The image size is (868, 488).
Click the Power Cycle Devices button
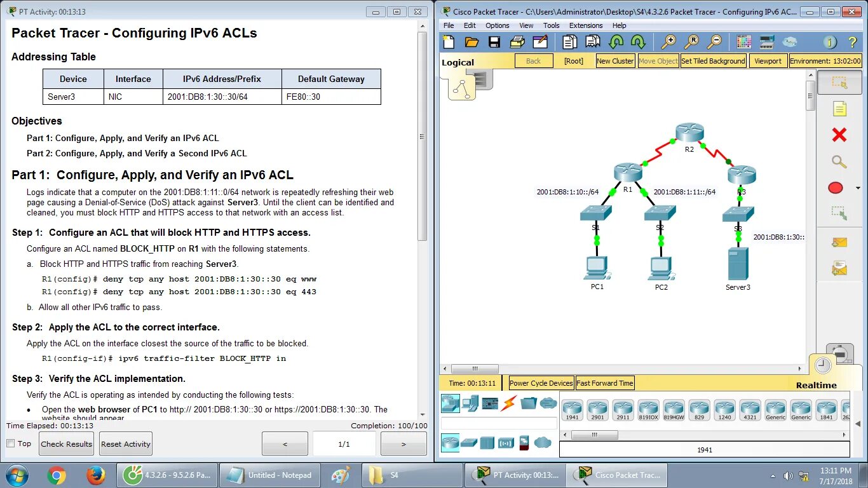[541, 383]
